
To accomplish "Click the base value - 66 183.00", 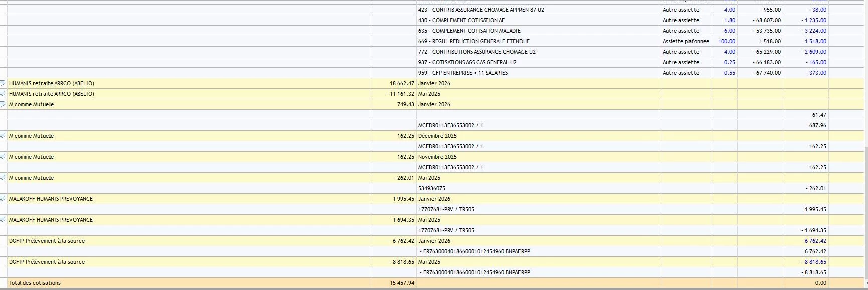I will pyautogui.click(x=767, y=62).
